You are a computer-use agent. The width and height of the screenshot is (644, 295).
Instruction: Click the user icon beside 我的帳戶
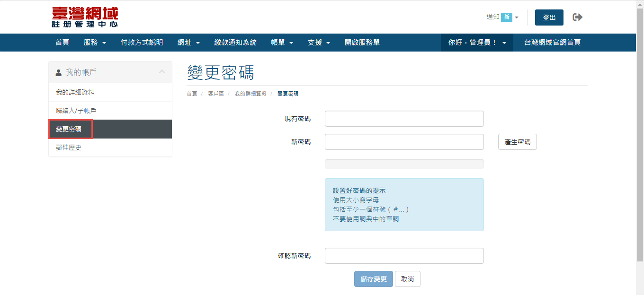[x=59, y=73]
